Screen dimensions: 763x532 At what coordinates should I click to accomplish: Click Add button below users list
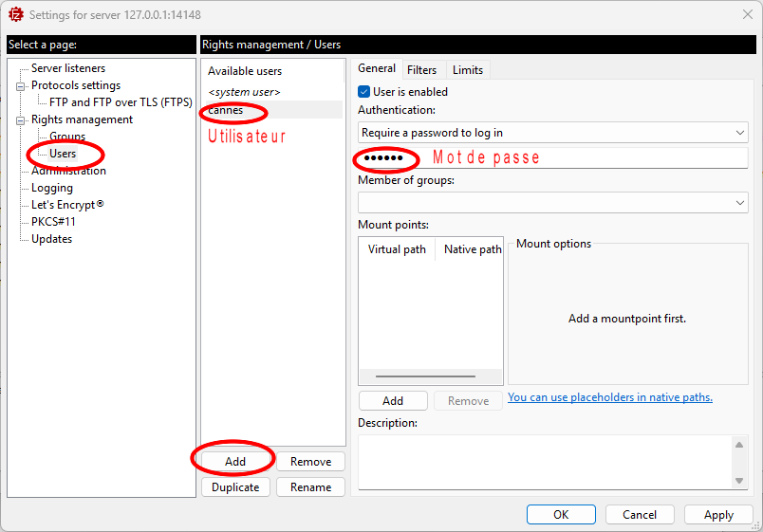click(x=235, y=461)
